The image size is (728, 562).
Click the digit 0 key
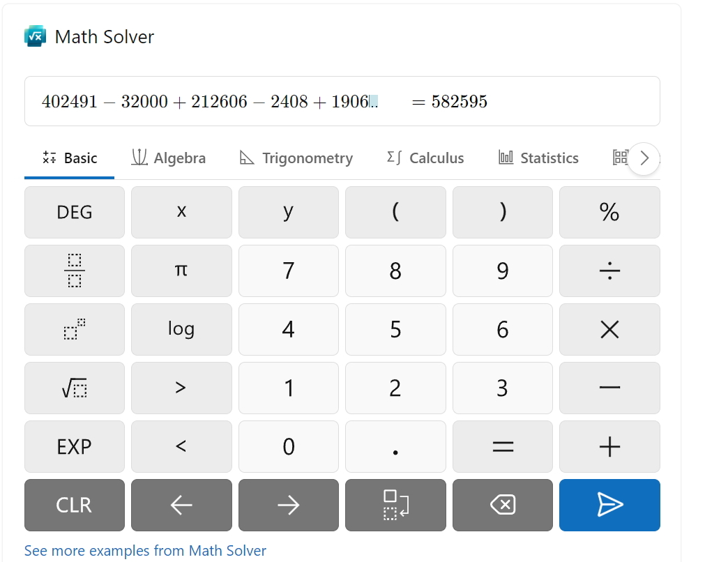coord(288,446)
